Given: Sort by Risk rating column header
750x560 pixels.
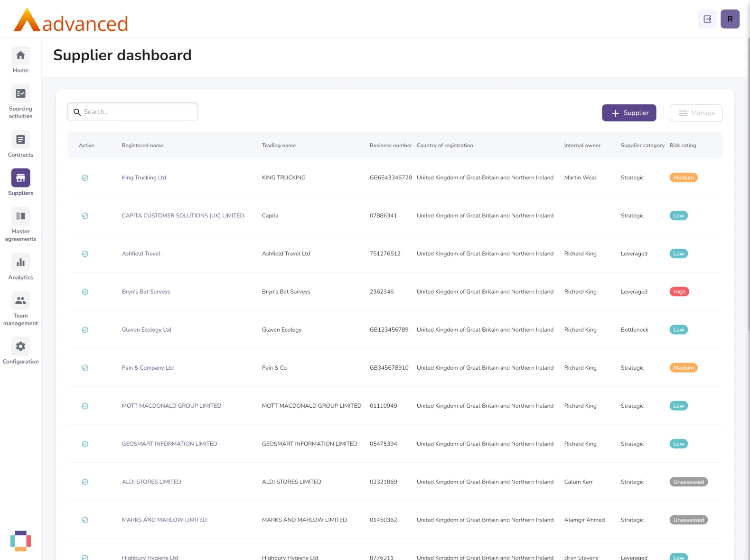Looking at the screenshot, I should coord(682,146).
